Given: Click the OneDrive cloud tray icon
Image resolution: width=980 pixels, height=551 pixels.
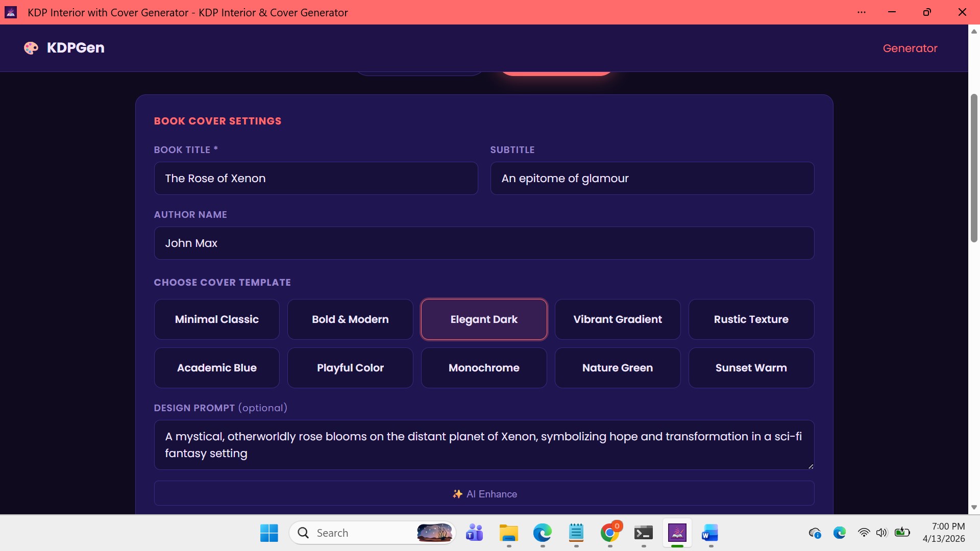Looking at the screenshot, I should coord(815,533).
